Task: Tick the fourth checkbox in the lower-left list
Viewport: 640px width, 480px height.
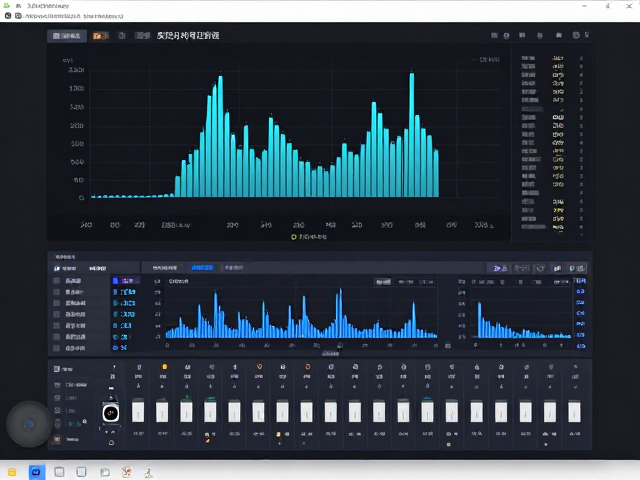Action: 57,314
